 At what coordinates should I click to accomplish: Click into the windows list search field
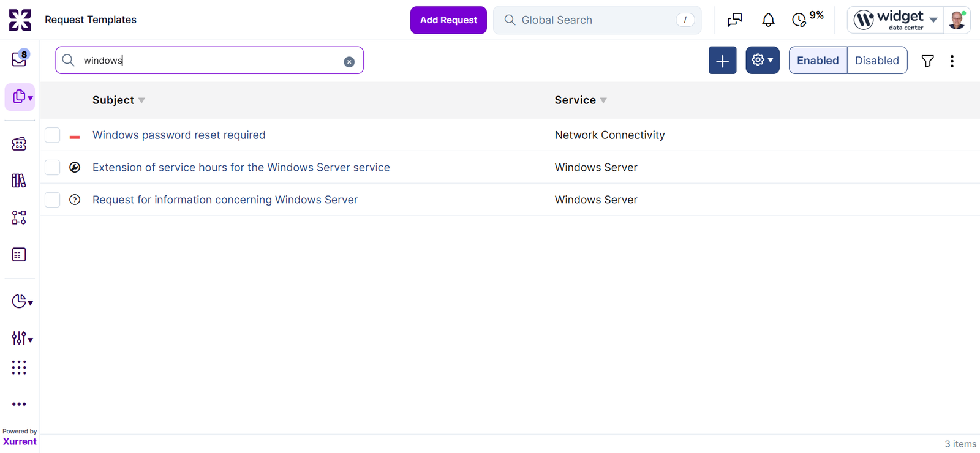(x=209, y=60)
